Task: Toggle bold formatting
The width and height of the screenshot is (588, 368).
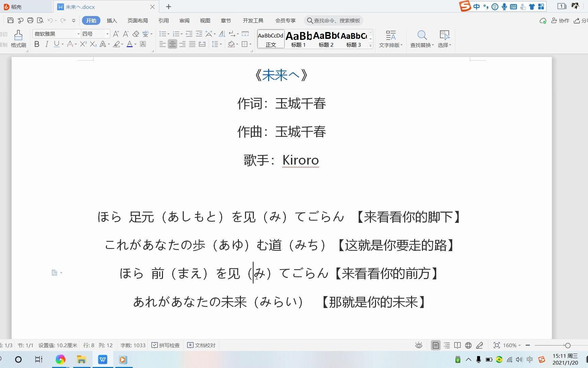Action: point(37,44)
